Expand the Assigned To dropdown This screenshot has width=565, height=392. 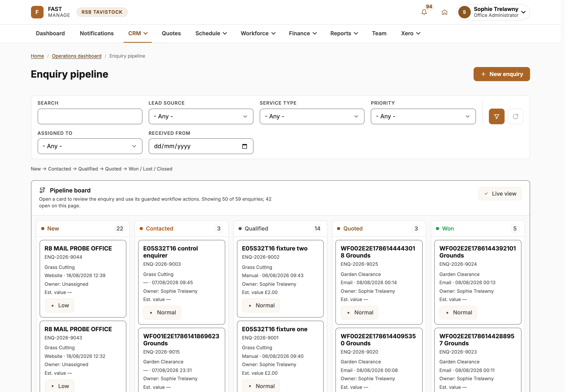[90, 146]
